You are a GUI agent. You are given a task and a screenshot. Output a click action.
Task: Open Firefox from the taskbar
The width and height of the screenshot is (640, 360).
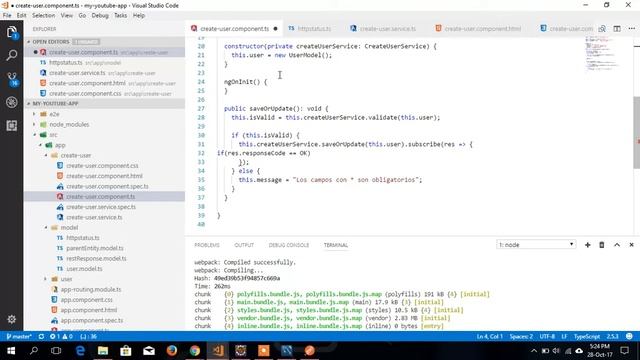172,351
